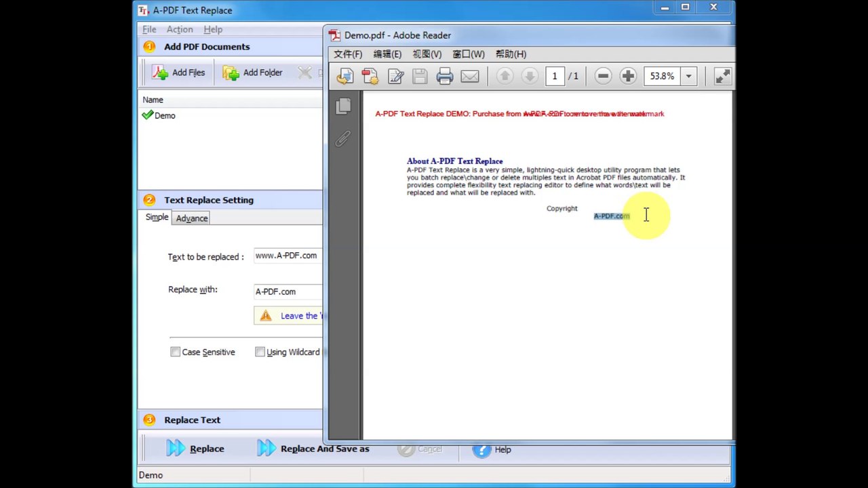Click the red DEMO watermark notice line
Screen dimensions: 868x488
pyautogui.click(x=519, y=114)
